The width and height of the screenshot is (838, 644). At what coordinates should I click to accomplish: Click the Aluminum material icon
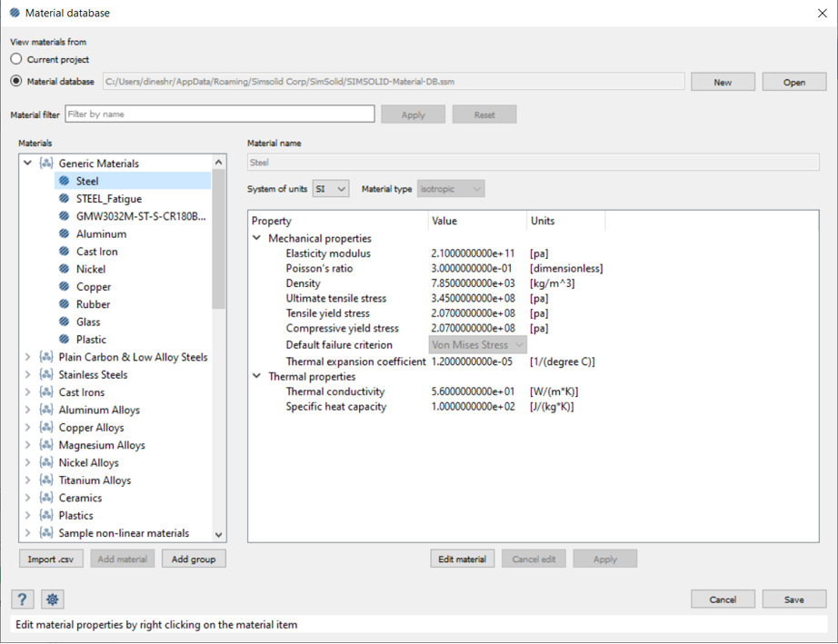[65, 234]
